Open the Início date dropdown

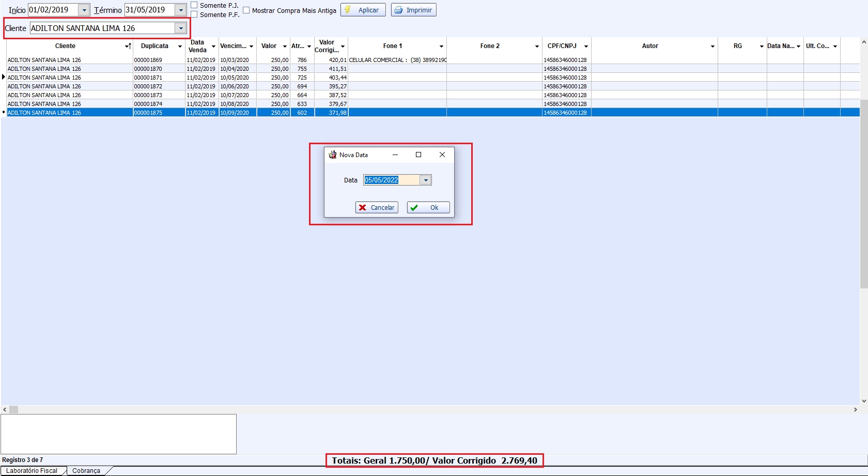(x=84, y=10)
